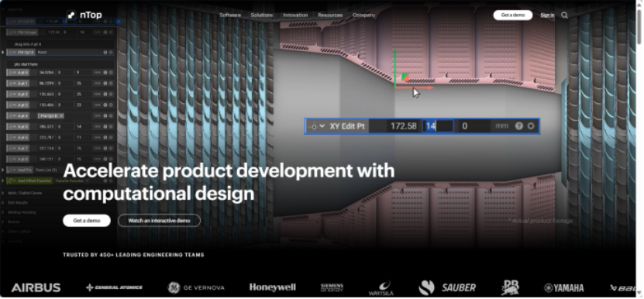Click the GE Vernova logo
The width and height of the screenshot is (644, 299).
pos(196,287)
